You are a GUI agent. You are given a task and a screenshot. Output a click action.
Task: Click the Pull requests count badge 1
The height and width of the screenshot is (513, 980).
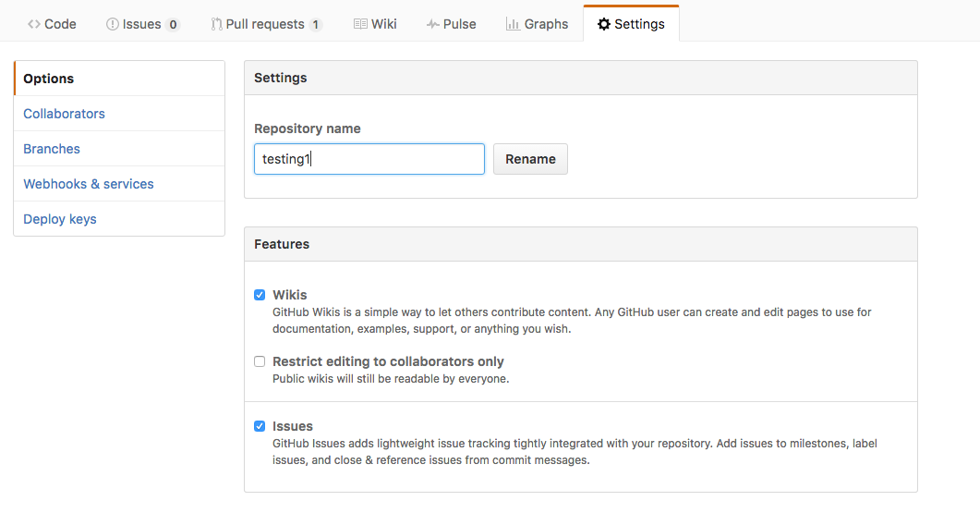[x=316, y=24]
